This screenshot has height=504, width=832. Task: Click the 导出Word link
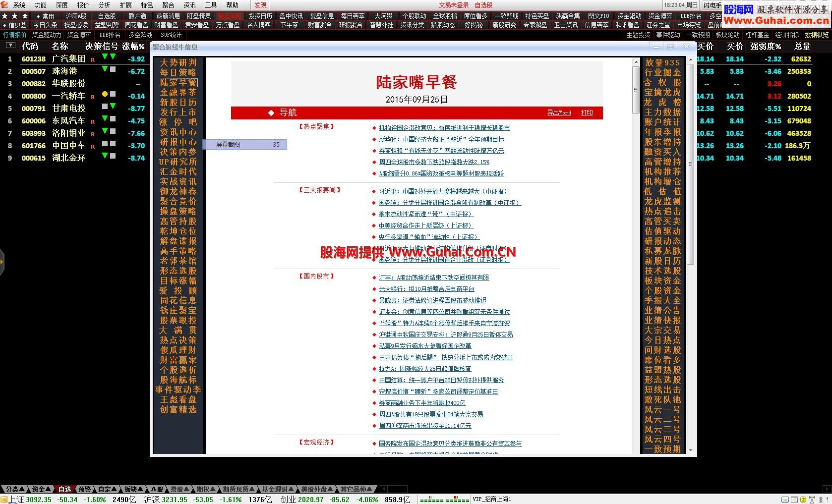(559, 112)
